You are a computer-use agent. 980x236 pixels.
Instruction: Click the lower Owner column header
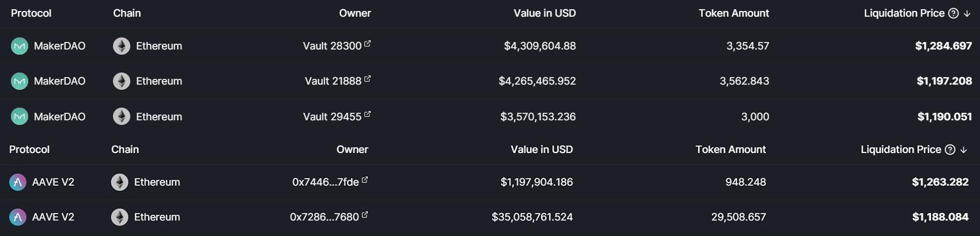(352, 150)
